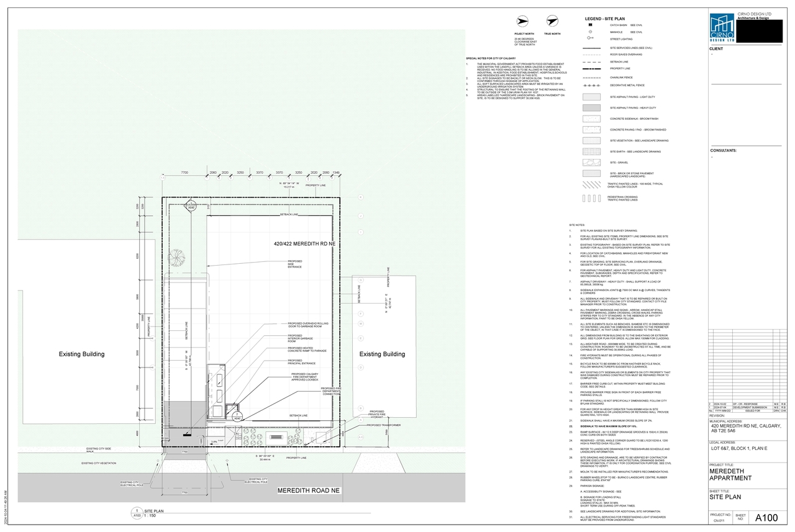Screen dimensions: 795x532
Task: Click the large "A100" sheet number
Action: [x=767, y=518]
